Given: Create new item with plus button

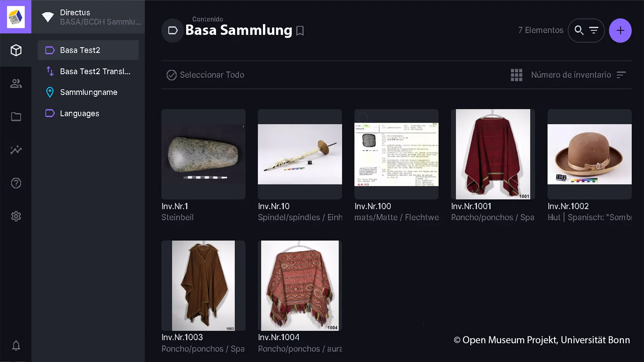Looking at the screenshot, I should pyautogui.click(x=620, y=31).
